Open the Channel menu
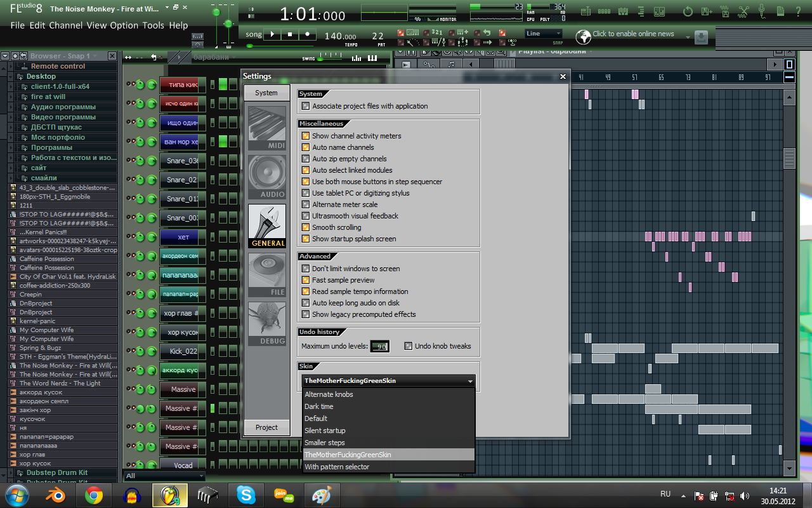This screenshot has width=812, height=508. click(x=66, y=25)
